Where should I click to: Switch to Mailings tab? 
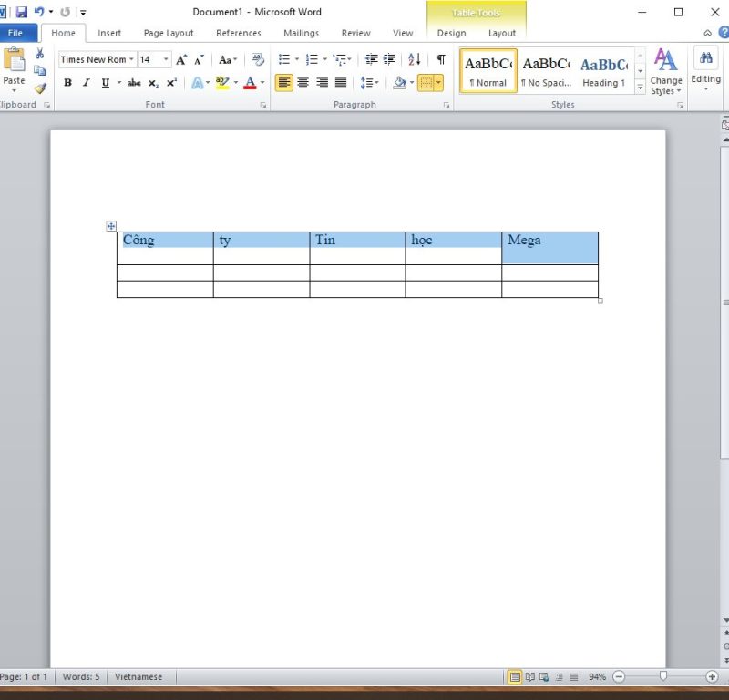click(x=302, y=33)
